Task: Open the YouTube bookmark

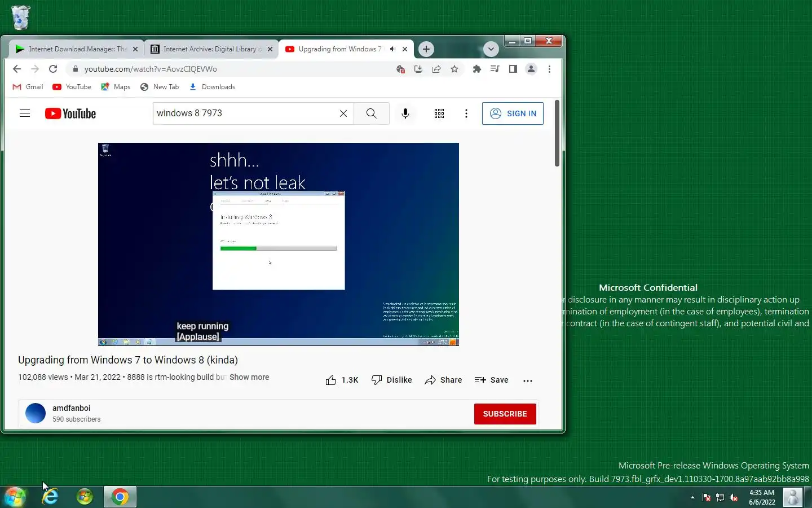Action: [x=72, y=87]
